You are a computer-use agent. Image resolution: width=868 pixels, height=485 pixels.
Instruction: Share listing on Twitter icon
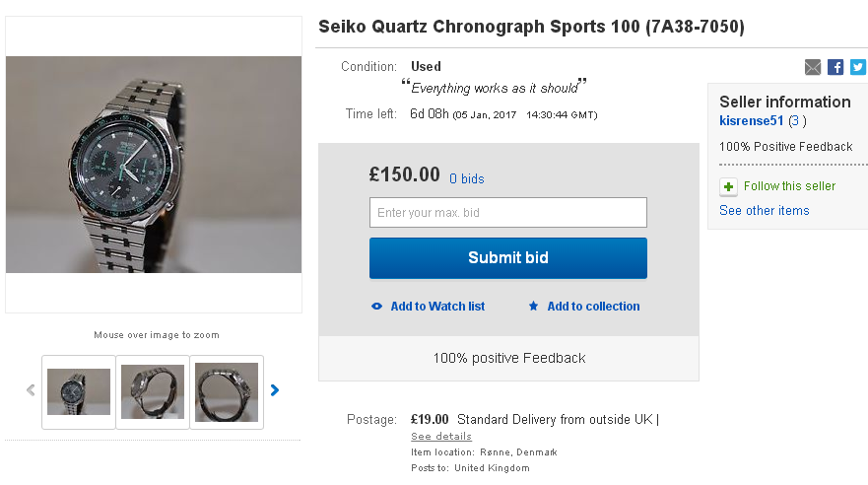coord(858,67)
